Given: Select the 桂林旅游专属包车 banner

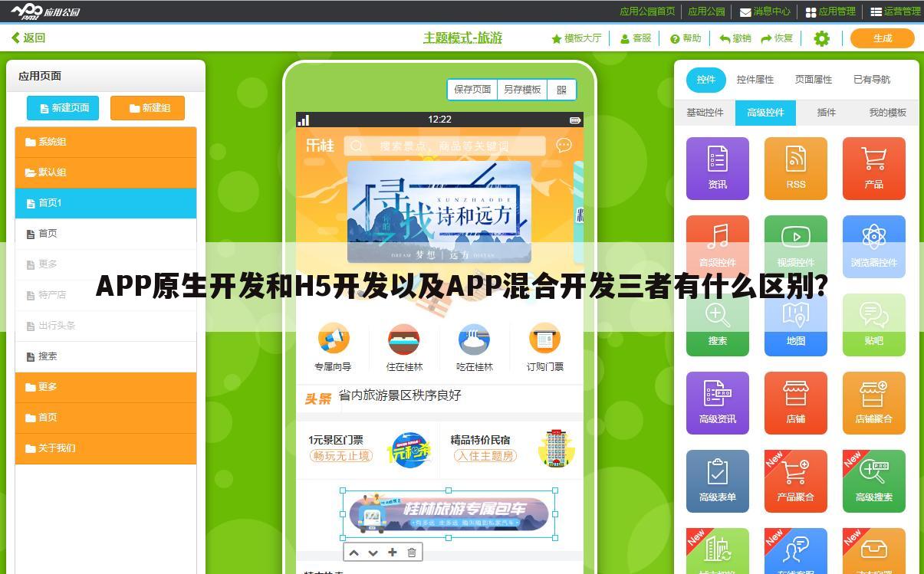Looking at the screenshot, I should 449,513.
